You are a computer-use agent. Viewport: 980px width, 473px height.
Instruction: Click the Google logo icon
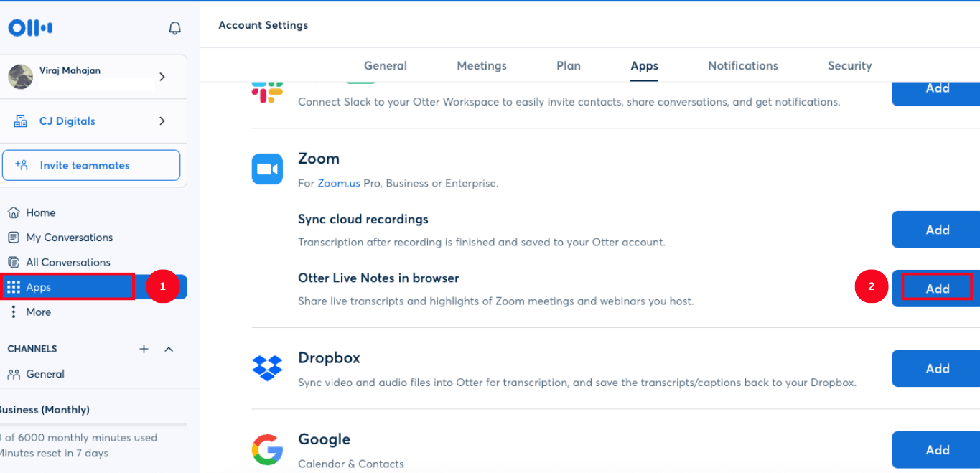click(x=267, y=450)
